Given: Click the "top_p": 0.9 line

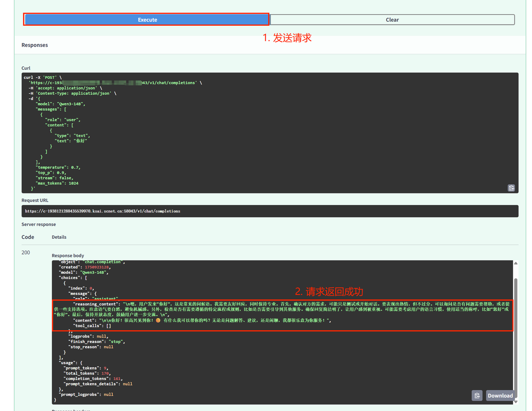Looking at the screenshot, I should pos(51,173).
